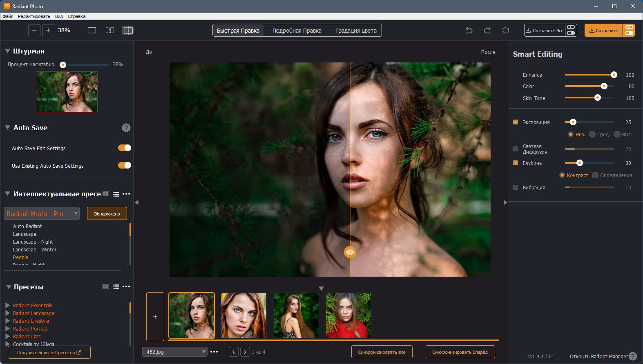
Task: Click the Auto Save help question icon
Action: 126,128
